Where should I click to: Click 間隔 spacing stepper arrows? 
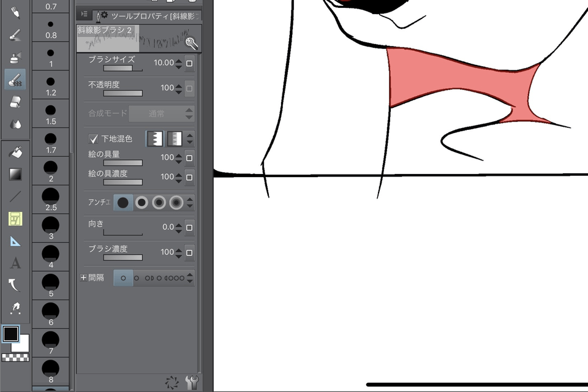tap(190, 278)
